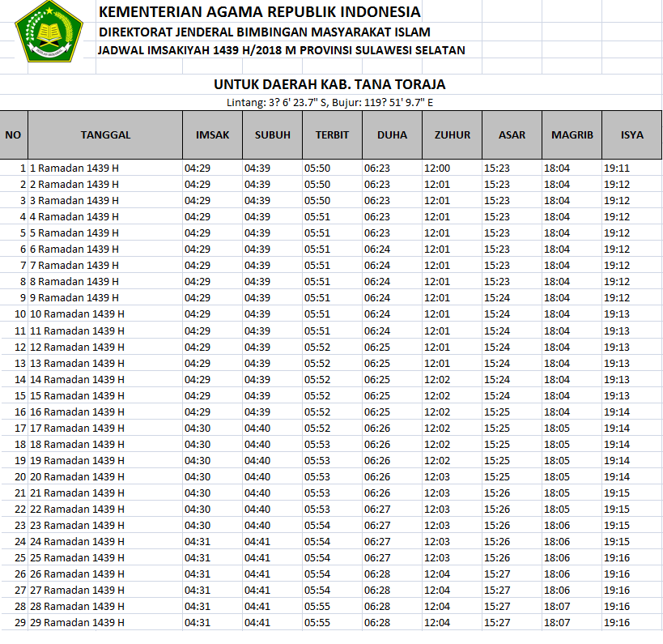
Task: Select DIREKTORAT JENDERAL BIMBINGAN MASYARAKAT ISLAM heading
Action: tap(265, 32)
